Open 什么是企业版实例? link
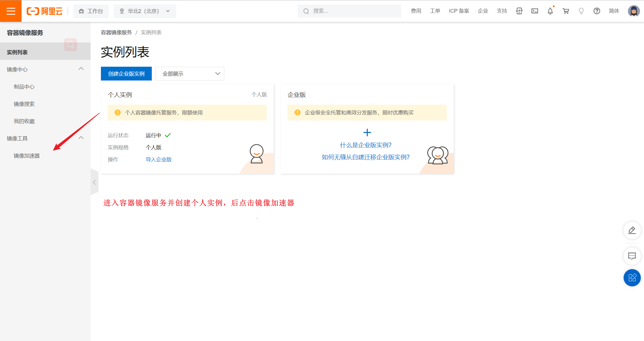 (x=366, y=145)
